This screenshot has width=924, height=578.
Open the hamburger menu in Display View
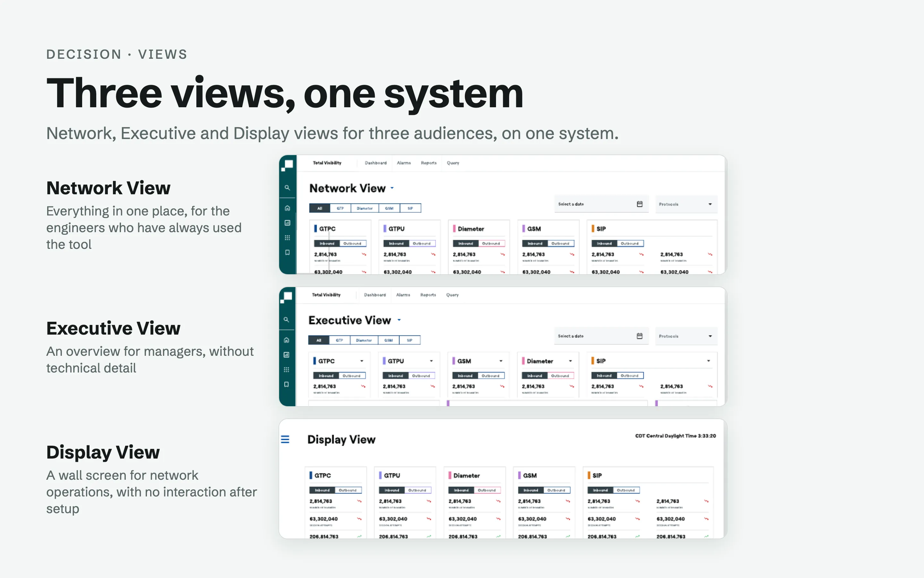click(x=285, y=439)
